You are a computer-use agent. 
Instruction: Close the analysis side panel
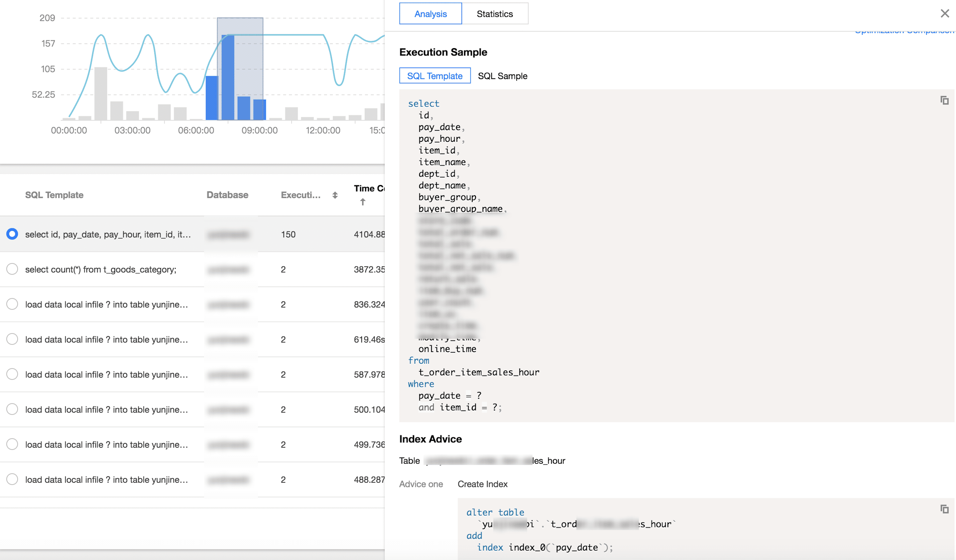[945, 14]
